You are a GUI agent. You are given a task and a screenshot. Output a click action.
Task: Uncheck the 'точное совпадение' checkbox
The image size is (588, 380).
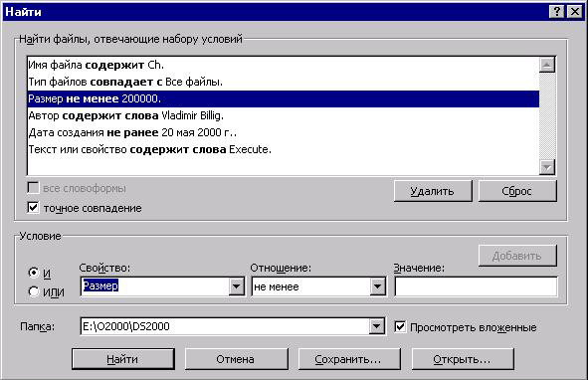coord(33,207)
